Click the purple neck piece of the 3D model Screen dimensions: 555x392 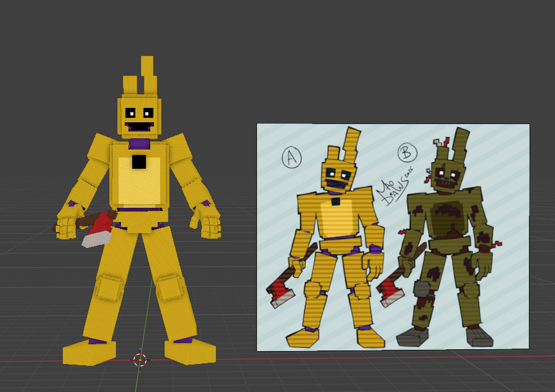[140, 144]
